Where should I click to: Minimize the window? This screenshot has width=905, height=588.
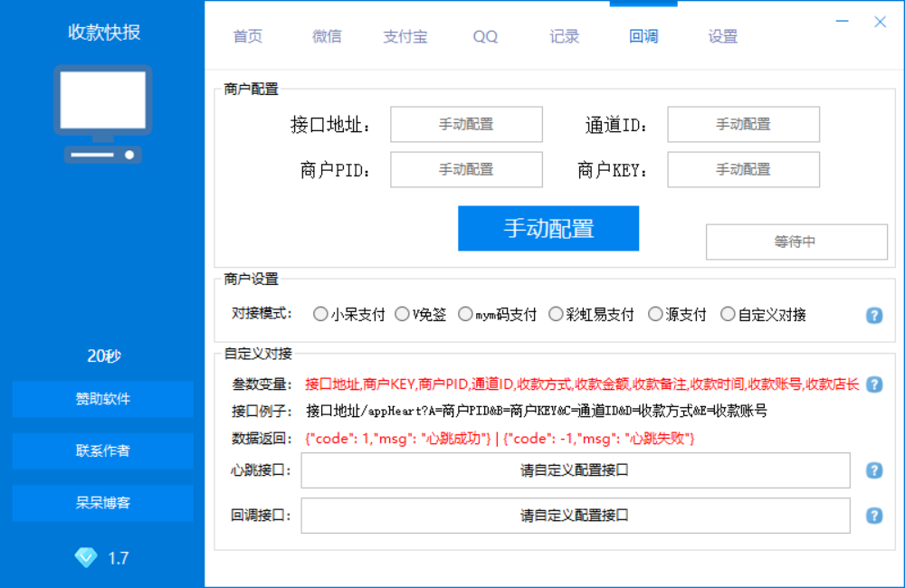pyautogui.click(x=843, y=22)
